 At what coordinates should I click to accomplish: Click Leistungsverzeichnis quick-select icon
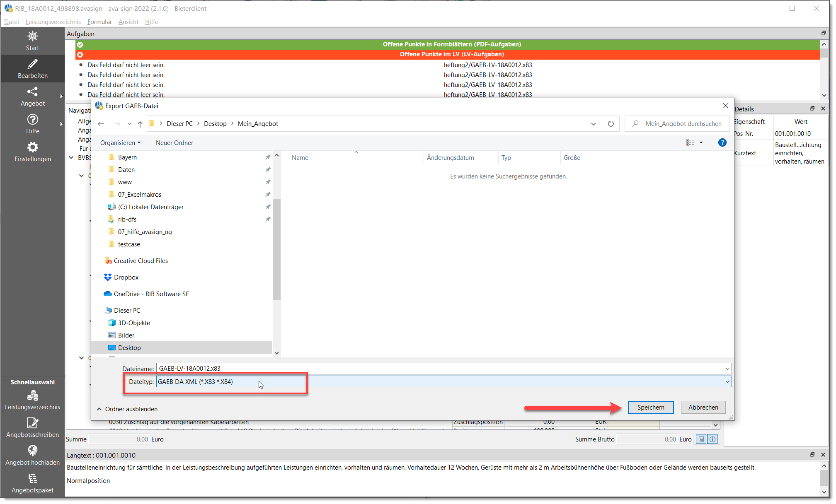click(x=32, y=396)
